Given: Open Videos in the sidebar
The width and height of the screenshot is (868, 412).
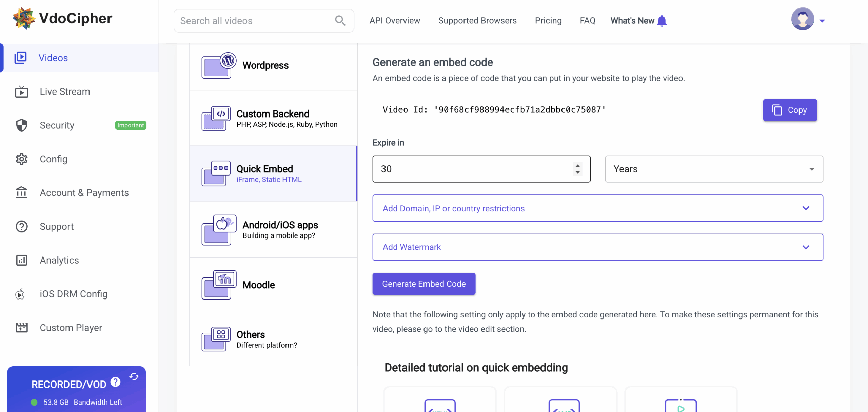Looking at the screenshot, I should (x=79, y=58).
